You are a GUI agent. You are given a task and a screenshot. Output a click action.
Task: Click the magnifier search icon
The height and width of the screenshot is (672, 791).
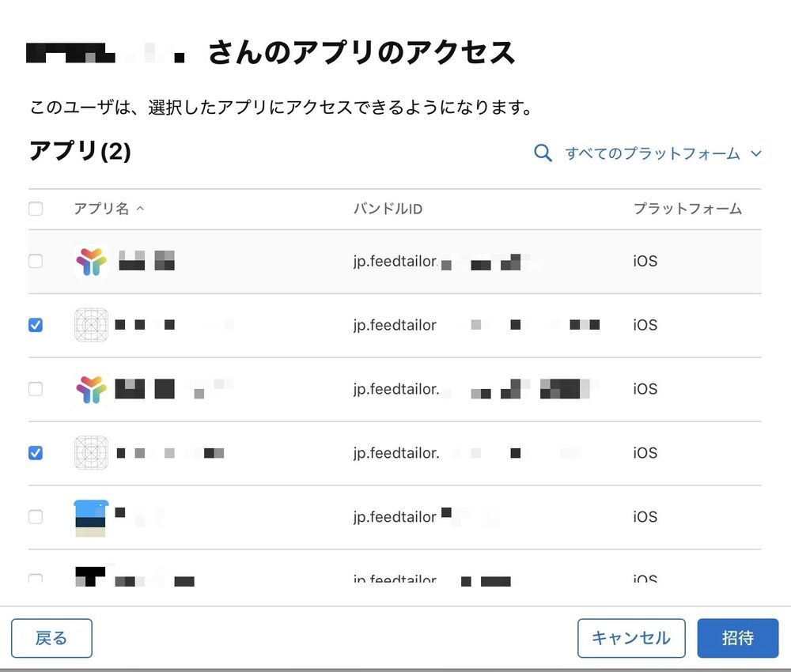pyautogui.click(x=543, y=153)
